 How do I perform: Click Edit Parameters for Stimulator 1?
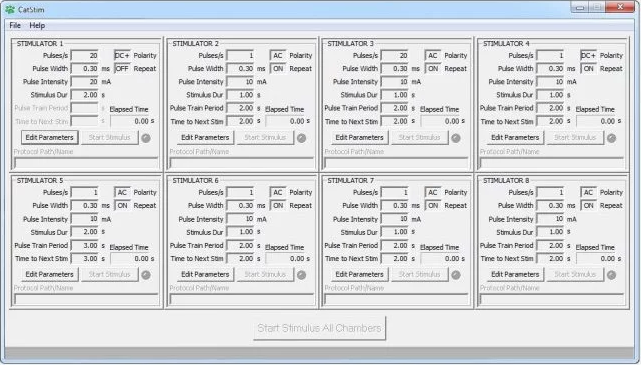[49, 137]
